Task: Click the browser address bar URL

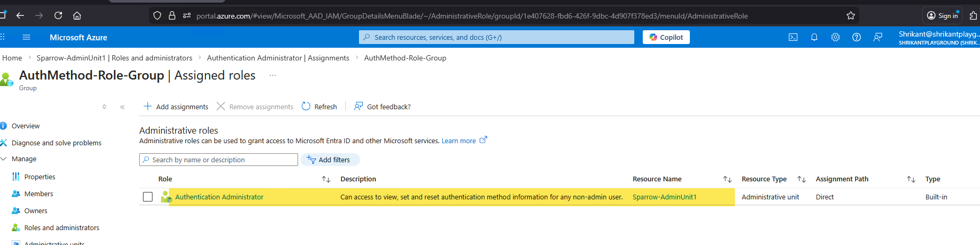Action: 472,16
